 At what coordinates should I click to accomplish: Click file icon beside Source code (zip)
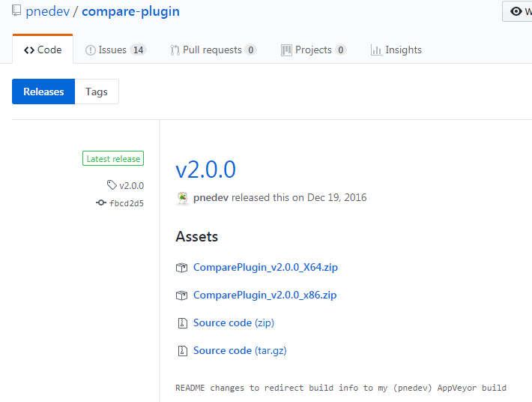click(x=183, y=323)
